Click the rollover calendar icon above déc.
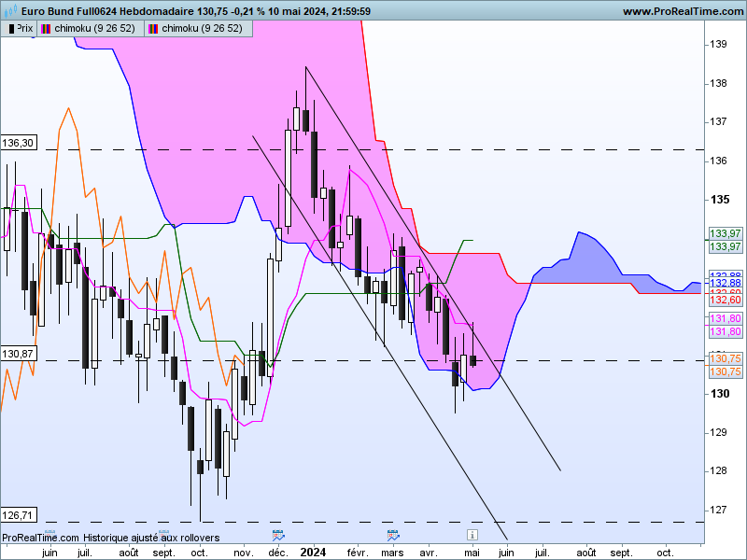 [278, 535]
